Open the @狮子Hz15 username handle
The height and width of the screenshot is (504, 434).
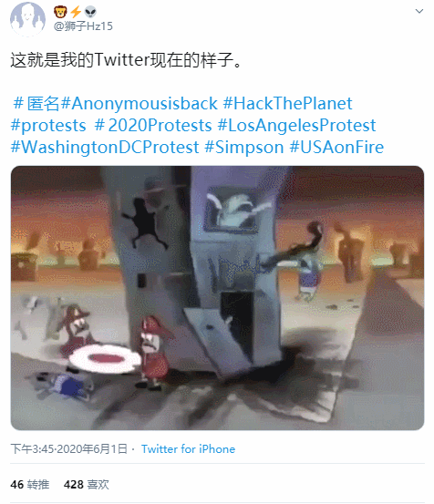coord(83,26)
